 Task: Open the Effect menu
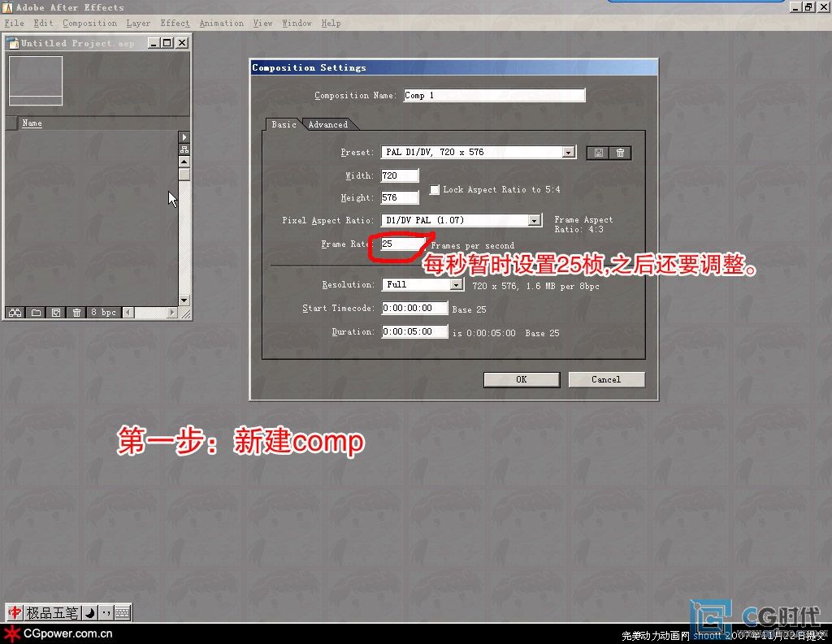pyautogui.click(x=175, y=23)
